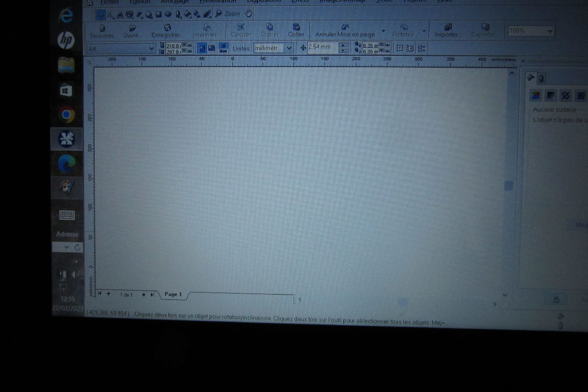588x392 pixels.
Task: Select pattern fill in the docker panel
Action: (x=566, y=95)
